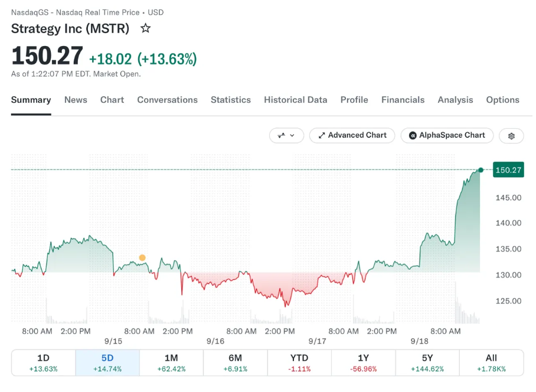Switch chart to 6M range
536x392 pixels.
[235, 362]
